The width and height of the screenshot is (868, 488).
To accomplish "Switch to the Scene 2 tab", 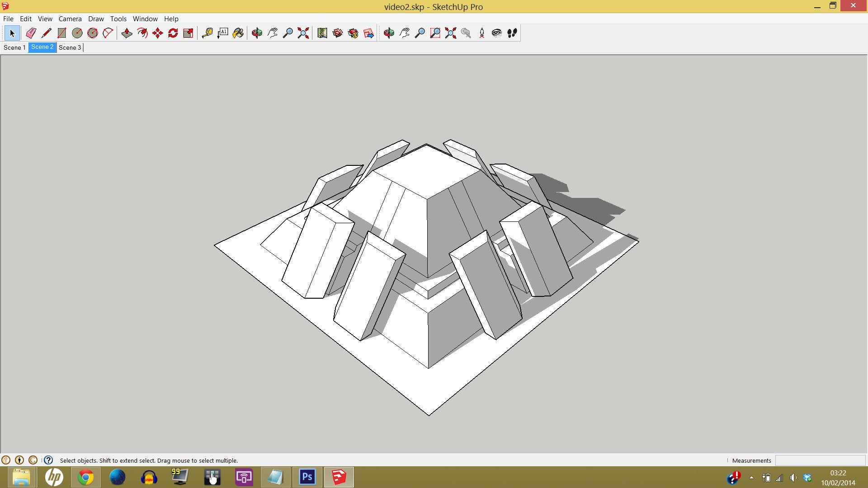I will coord(42,47).
